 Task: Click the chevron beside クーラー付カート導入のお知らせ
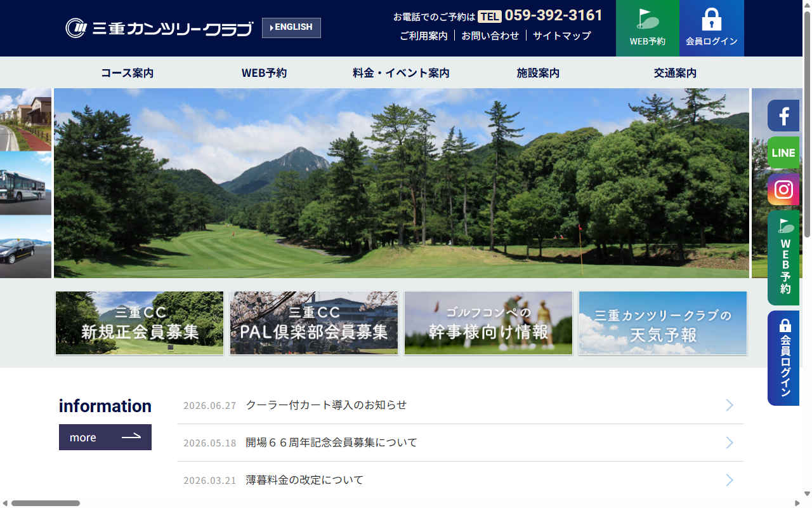click(x=730, y=405)
